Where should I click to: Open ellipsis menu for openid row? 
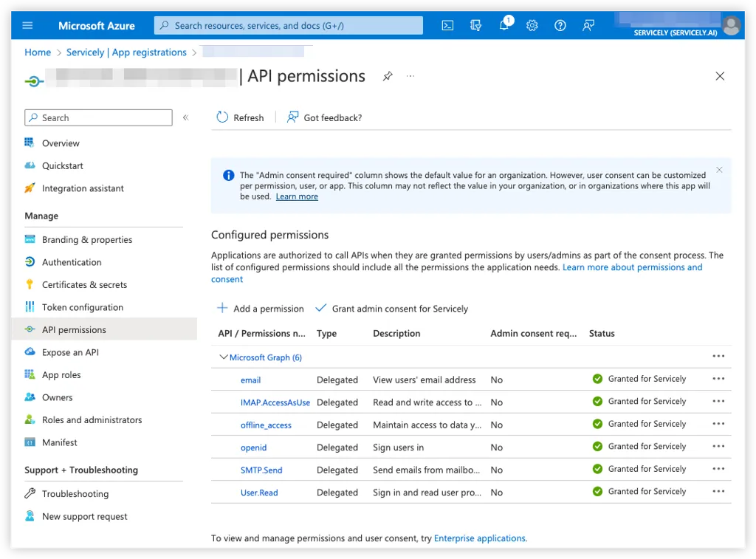pyautogui.click(x=718, y=447)
